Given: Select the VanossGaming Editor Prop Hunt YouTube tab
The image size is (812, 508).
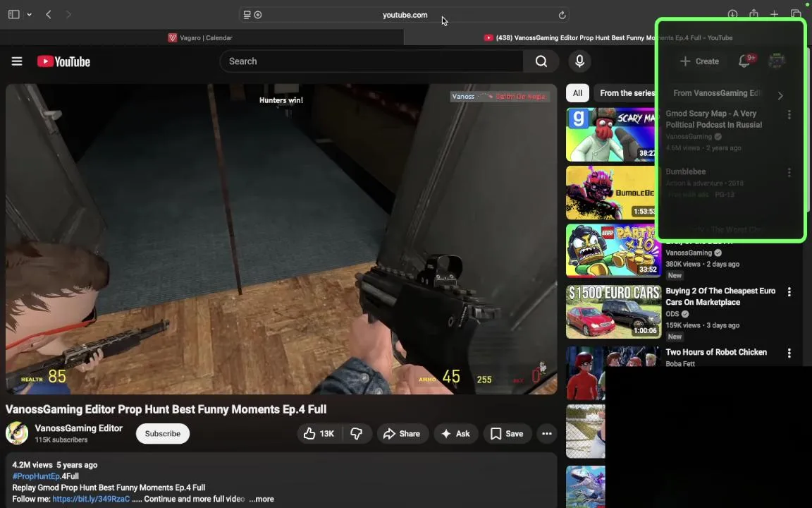Looking at the screenshot, I should pos(608,38).
